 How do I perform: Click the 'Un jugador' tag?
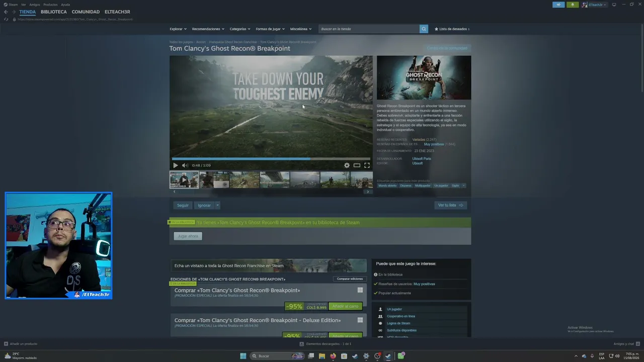coord(441,186)
